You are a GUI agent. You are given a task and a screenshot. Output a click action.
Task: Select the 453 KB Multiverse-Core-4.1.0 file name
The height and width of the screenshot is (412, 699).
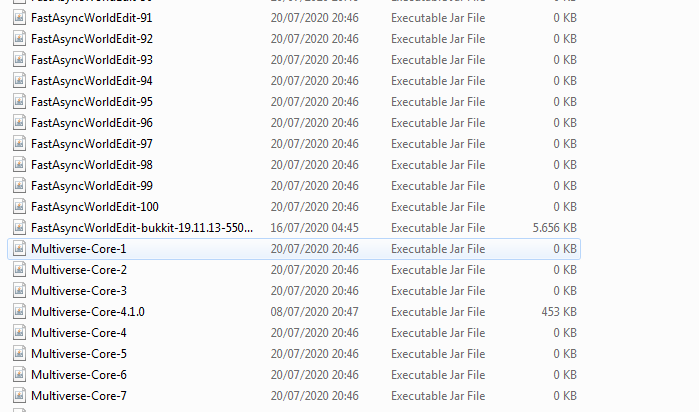(88, 312)
